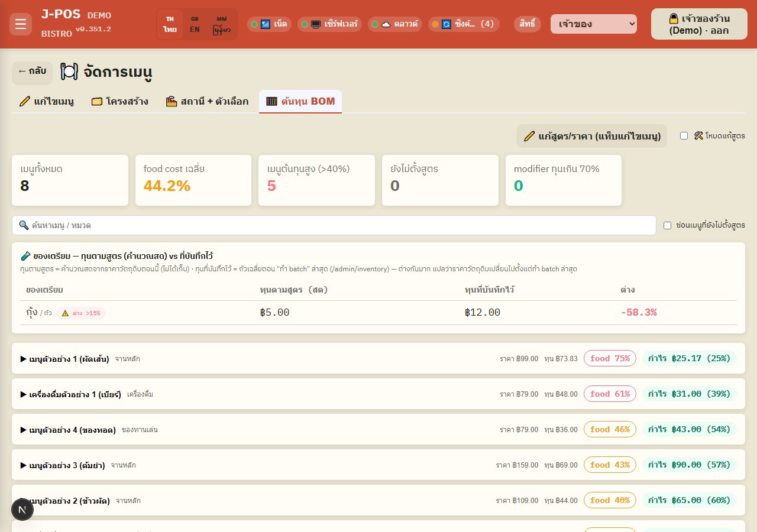Click the ฿5.00 fresh recipe cost
Viewport: 757px width, 532px height.
coord(274,313)
